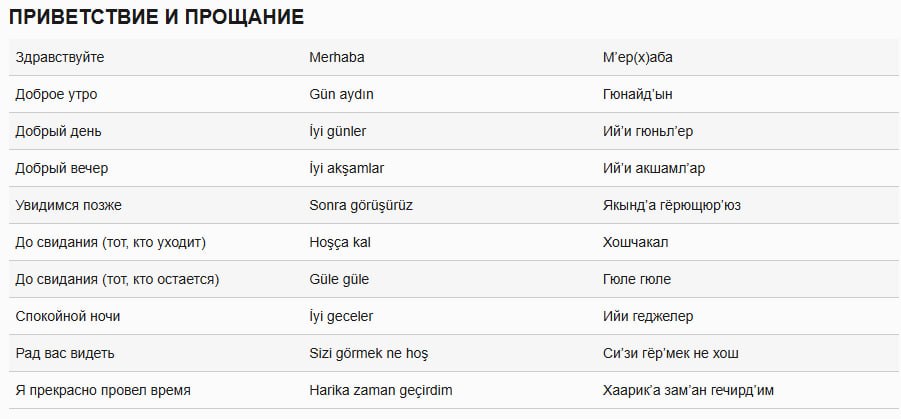Select transcription Ий'и гюньл'ер
This screenshot has width=901, height=419.
[648, 131]
